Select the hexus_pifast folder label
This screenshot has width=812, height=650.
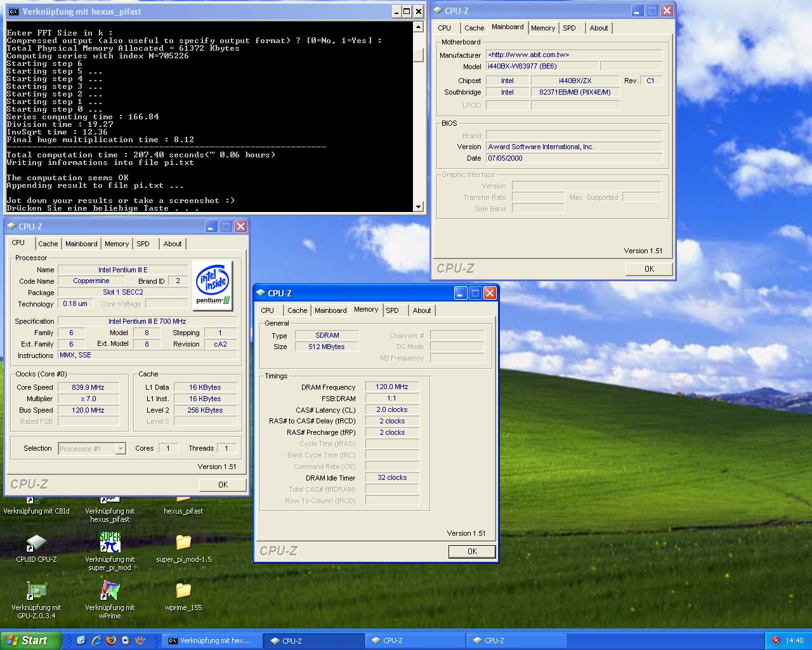click(183, 511)
